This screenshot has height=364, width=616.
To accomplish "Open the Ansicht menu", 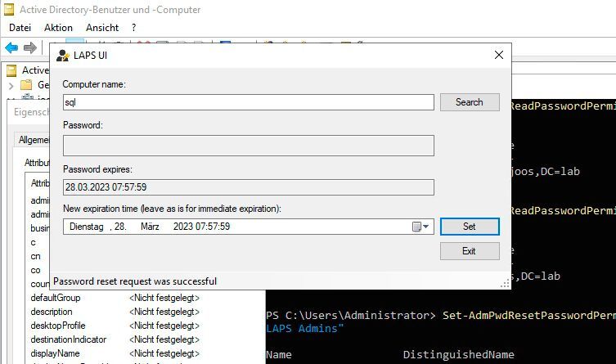I will point(102,28).
